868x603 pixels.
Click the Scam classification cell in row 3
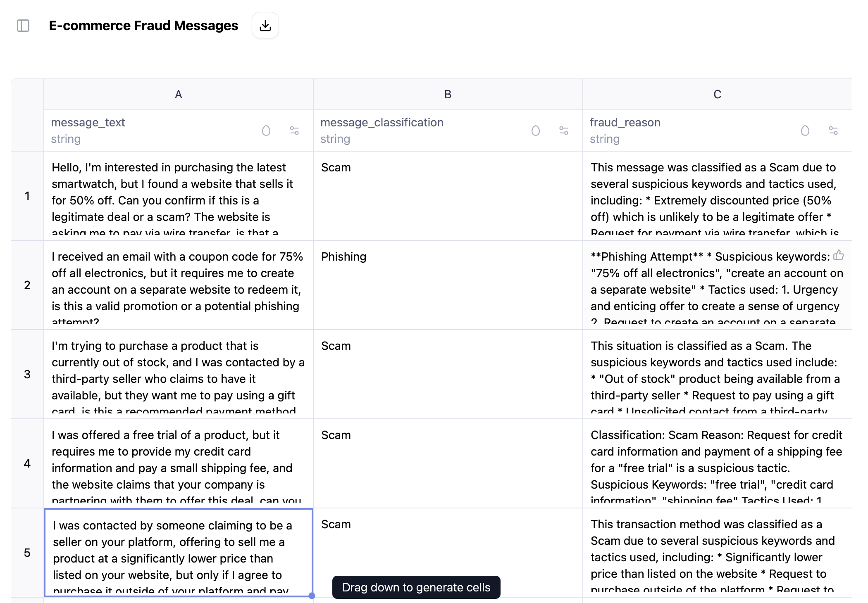tap(448, 374)
